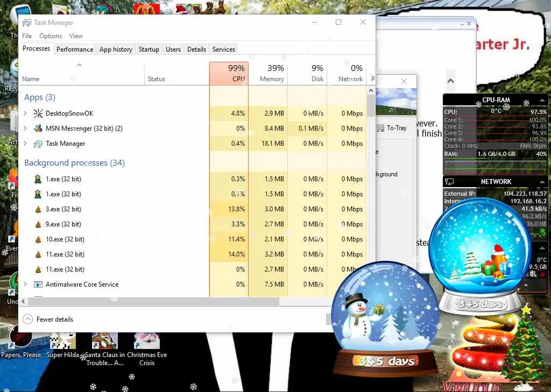Image resolution: width=551 pixels, height=392 pixels.
Task: Click the Antimalware Core Service icon
Action: [38, 284]
